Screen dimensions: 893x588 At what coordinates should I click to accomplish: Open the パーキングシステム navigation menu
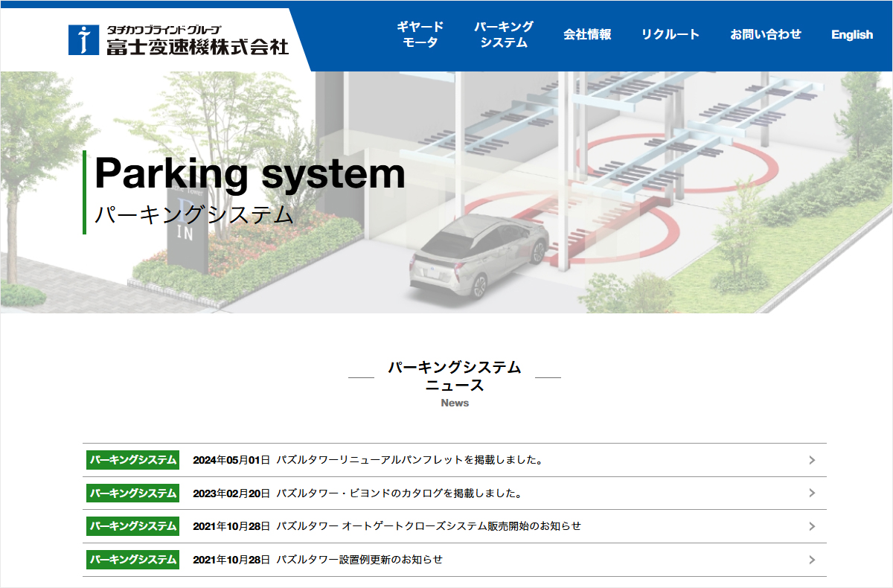pos(504,35)
